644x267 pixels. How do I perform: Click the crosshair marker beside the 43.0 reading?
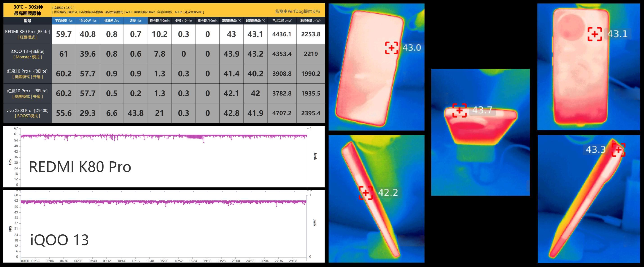391,48
